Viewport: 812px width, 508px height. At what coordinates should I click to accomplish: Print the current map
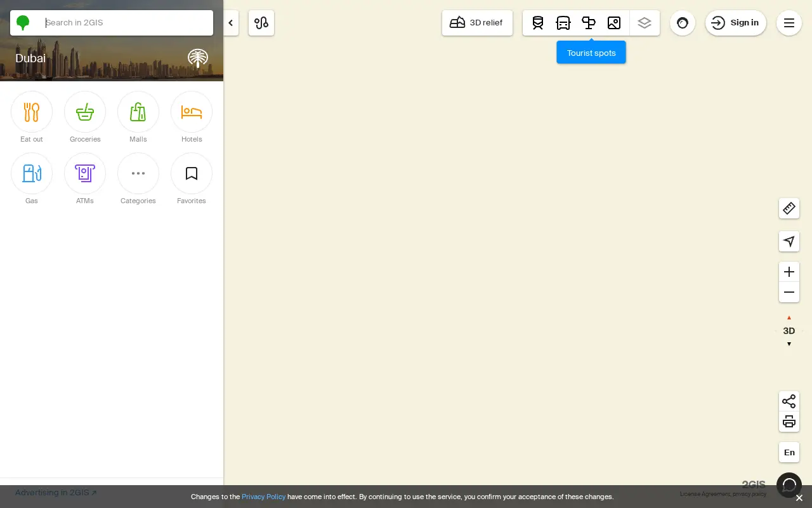[789, 422]
